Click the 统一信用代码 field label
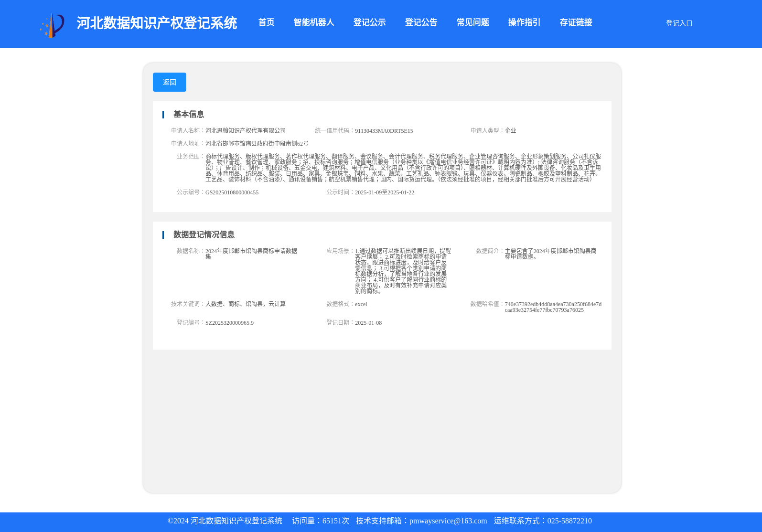The image size is (762, 532). pos(334,130)
